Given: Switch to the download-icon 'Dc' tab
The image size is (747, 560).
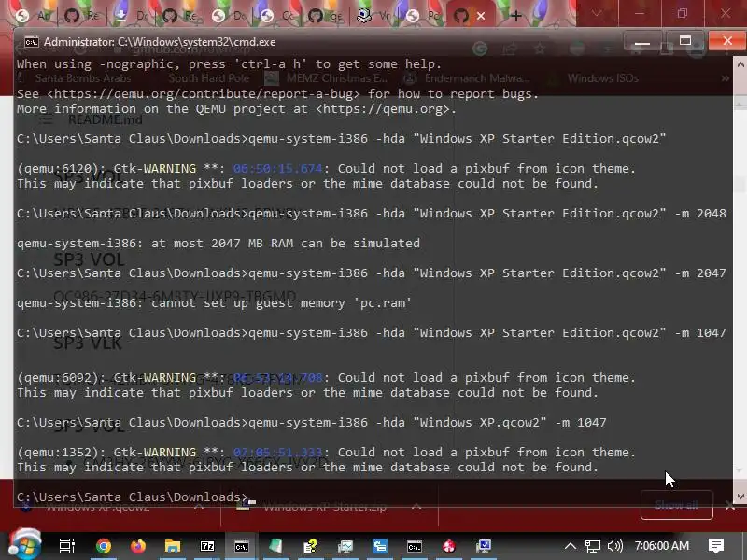Looking at the screenshot, I should [131, 16].
